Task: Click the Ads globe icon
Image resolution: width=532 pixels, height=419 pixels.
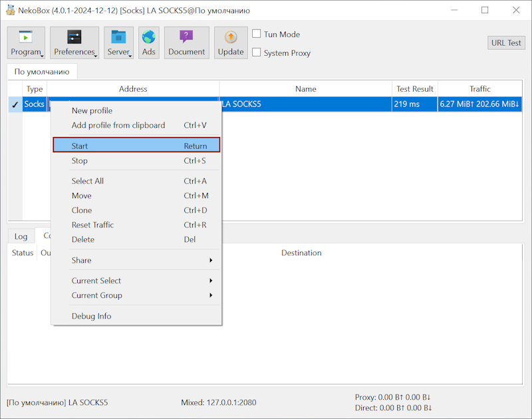Action: coord(148,38)
